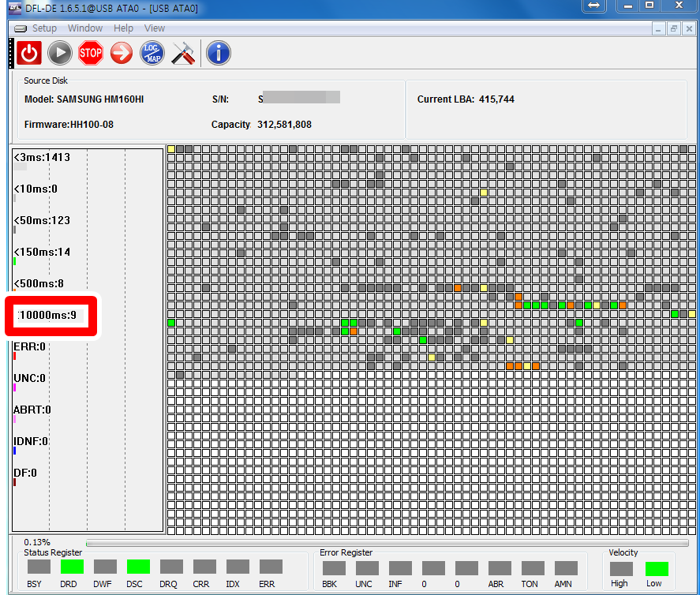Image resolution: width=700 pixels, height=595 pixels.
Task: Click the '<150ms:14' statistic
Action: 42,253
